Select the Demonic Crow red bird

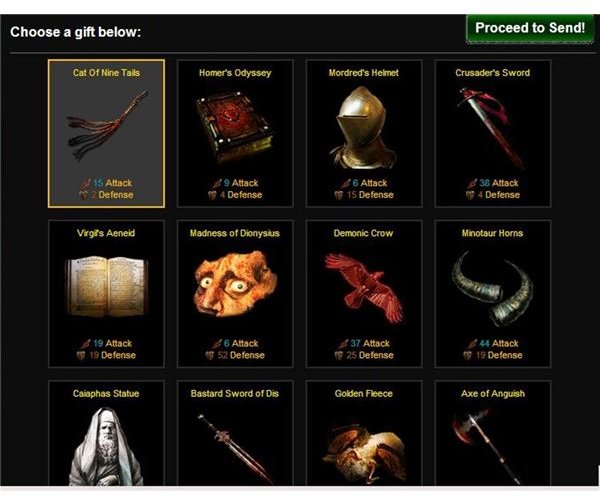[364, 288]
